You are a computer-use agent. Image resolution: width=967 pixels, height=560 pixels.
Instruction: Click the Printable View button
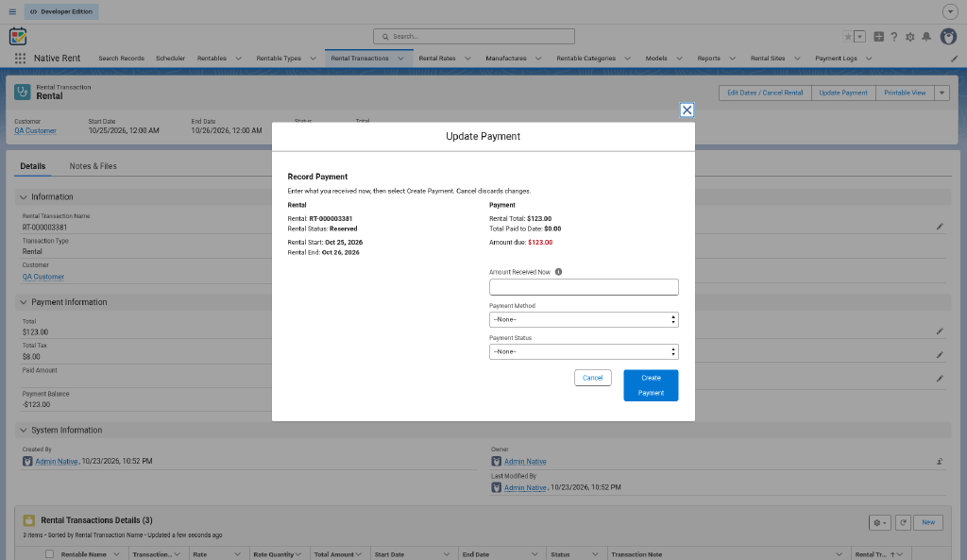(905, 93)
